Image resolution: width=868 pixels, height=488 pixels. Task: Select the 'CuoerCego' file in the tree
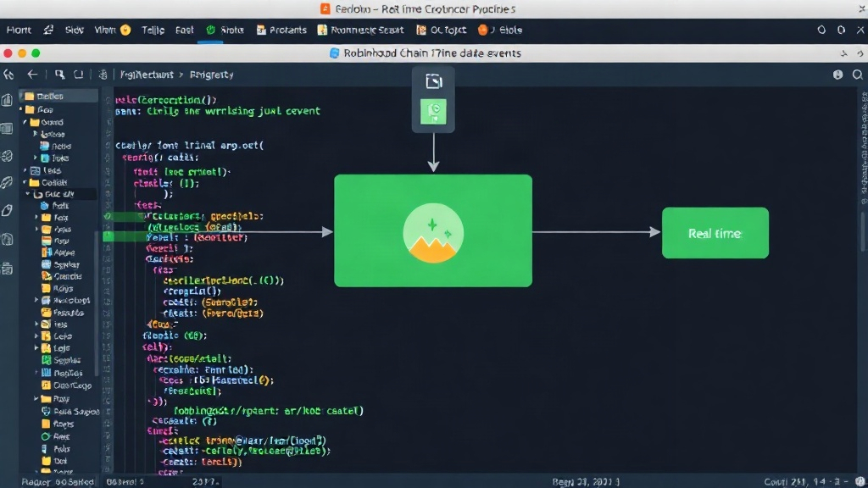pos(66,385)
